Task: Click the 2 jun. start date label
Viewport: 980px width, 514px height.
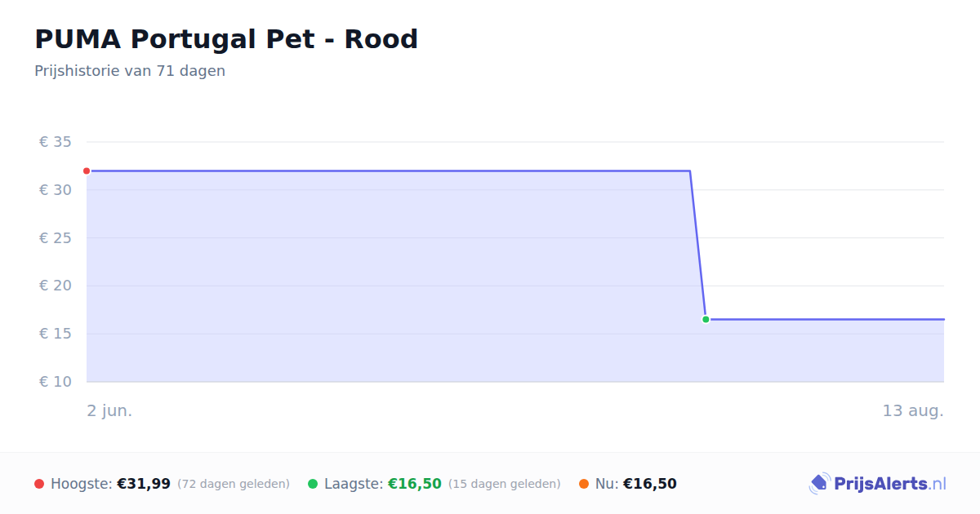Action: 109,410
